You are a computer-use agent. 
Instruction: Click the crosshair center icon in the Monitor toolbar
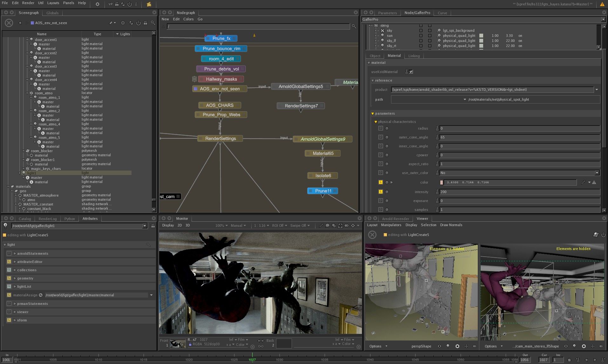[353, 226]
